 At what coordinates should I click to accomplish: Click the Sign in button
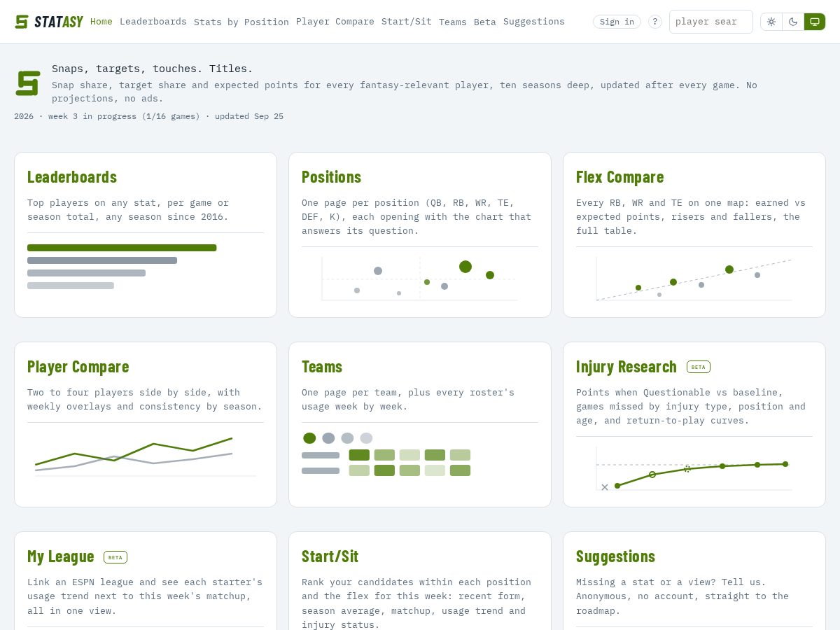coord(617,22)
